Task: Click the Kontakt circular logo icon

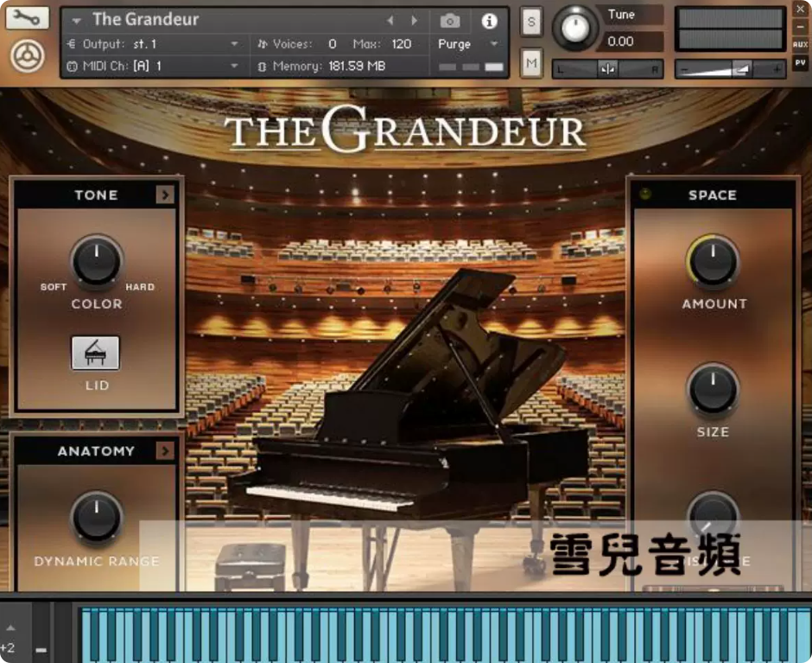Action: pos(28,56)
